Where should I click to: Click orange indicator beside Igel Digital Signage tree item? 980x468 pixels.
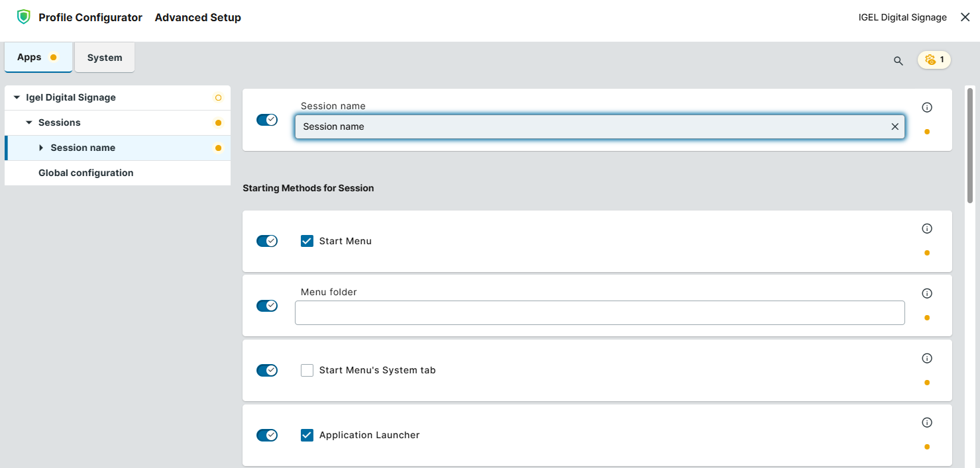point(218,98)
